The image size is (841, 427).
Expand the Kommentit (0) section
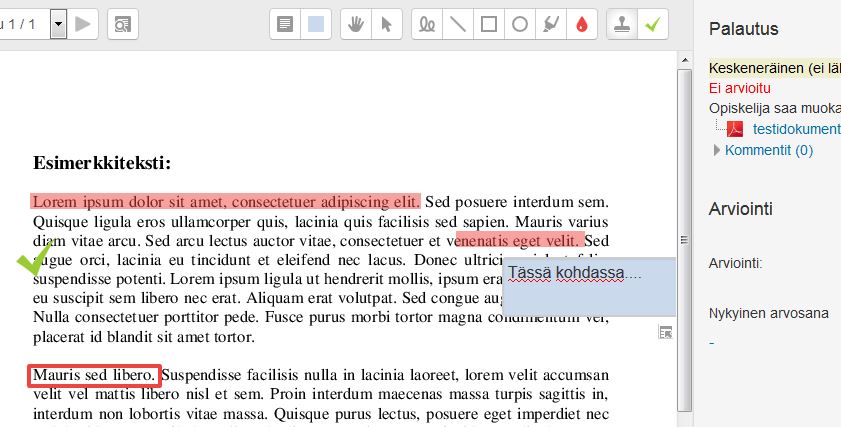click(768, 150)
